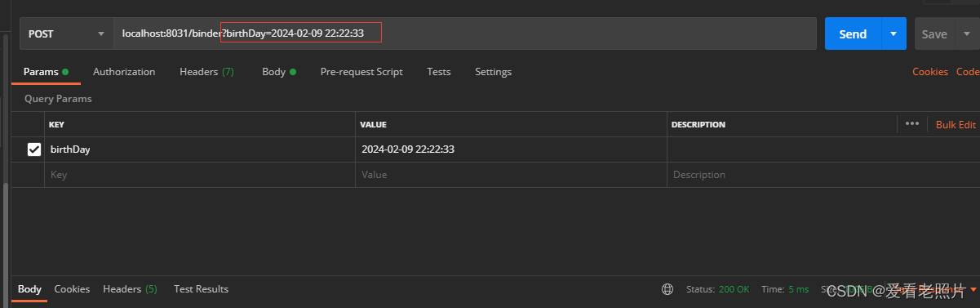Image resolution: width=980 pixels, height=308 pixels.
Task: Save the request
Action: [x=934, y=33]
